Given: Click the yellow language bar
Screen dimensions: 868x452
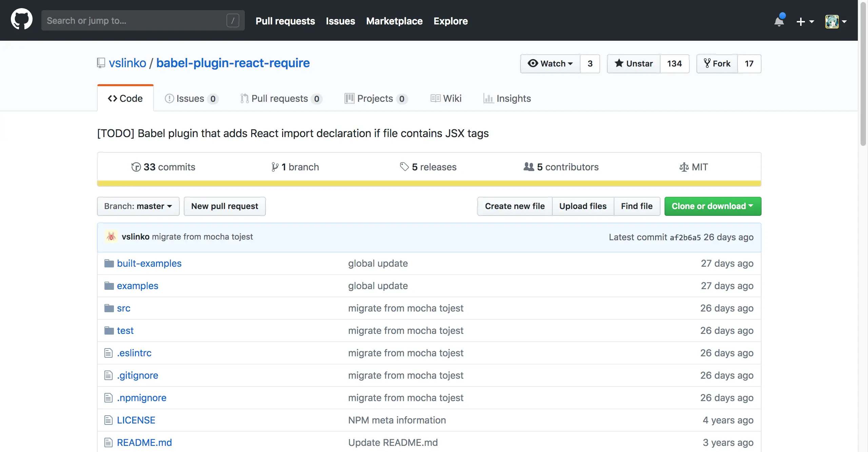Looking at the screenshot, I should pyautogui.click(x=429, y=183).
